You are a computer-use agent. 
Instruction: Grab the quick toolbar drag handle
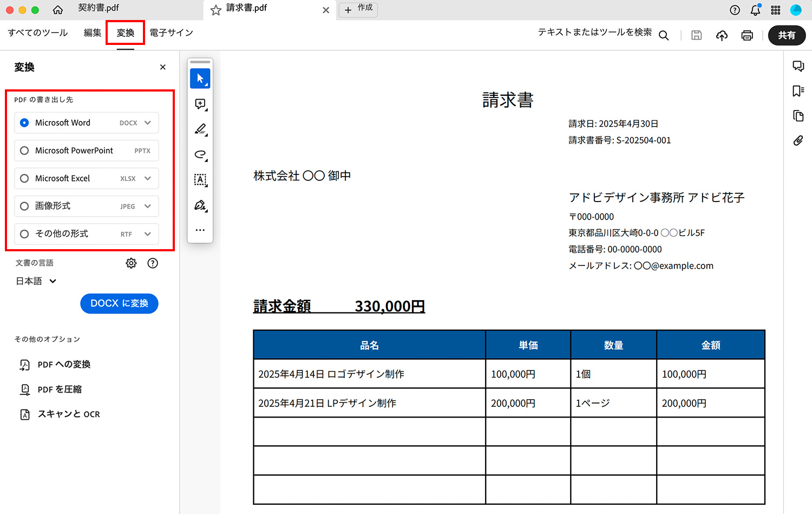(200, 62)
